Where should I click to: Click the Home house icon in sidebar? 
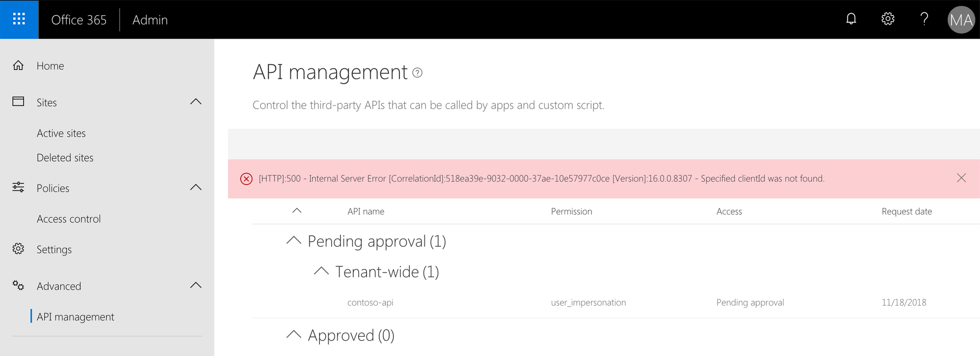click(x=18, y=66)
